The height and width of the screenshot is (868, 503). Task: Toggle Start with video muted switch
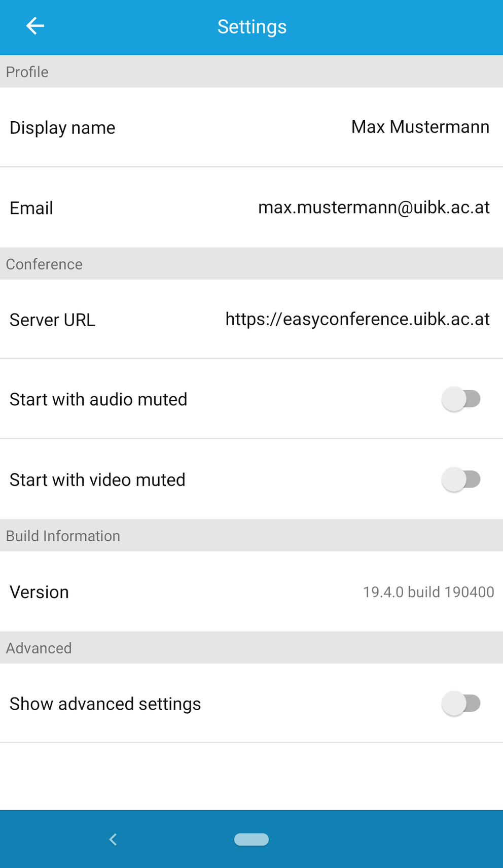(461, 479)
